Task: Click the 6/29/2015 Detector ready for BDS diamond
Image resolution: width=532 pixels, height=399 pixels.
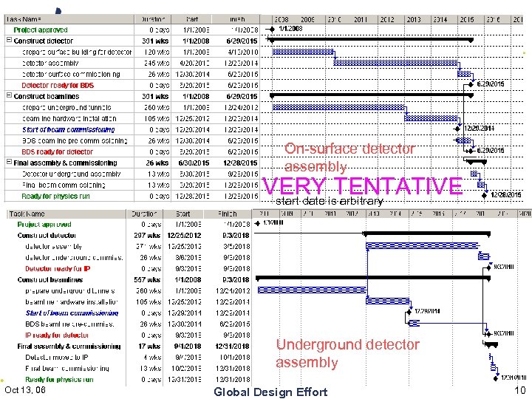Action: [471, 84]
